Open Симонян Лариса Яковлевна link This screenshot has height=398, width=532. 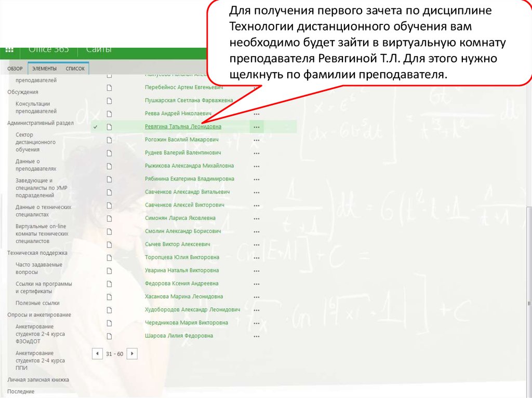pos(180,218)
